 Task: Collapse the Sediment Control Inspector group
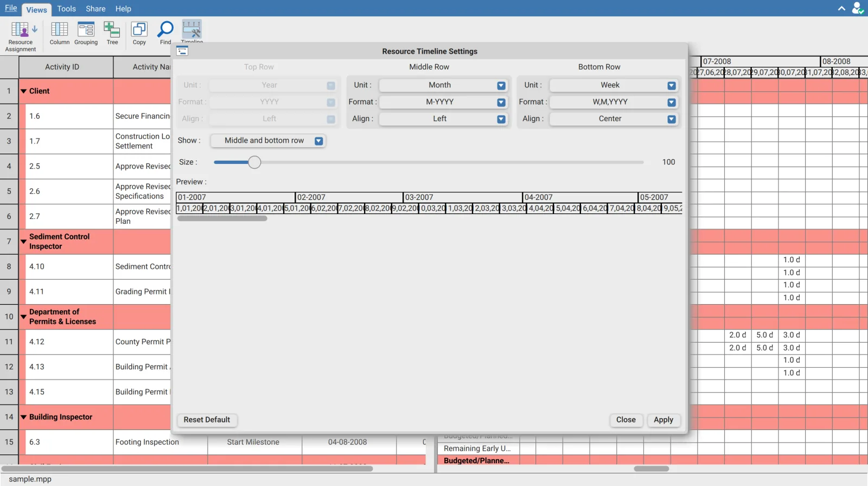(x=23, y=242)
